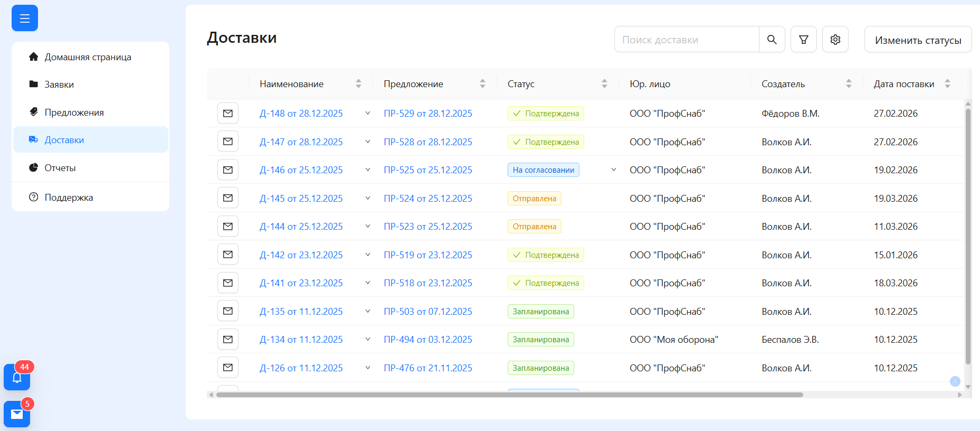Open status dropdown for На согласовании
Image resolution: width=980 pixels, height=431 pixels.
click(613, 170)
